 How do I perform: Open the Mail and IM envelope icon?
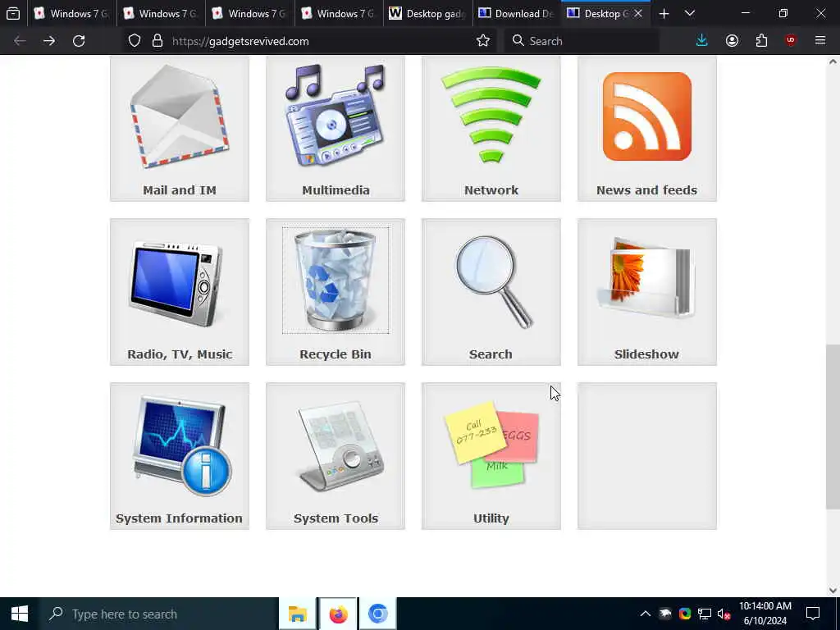[x=180, y=116]
